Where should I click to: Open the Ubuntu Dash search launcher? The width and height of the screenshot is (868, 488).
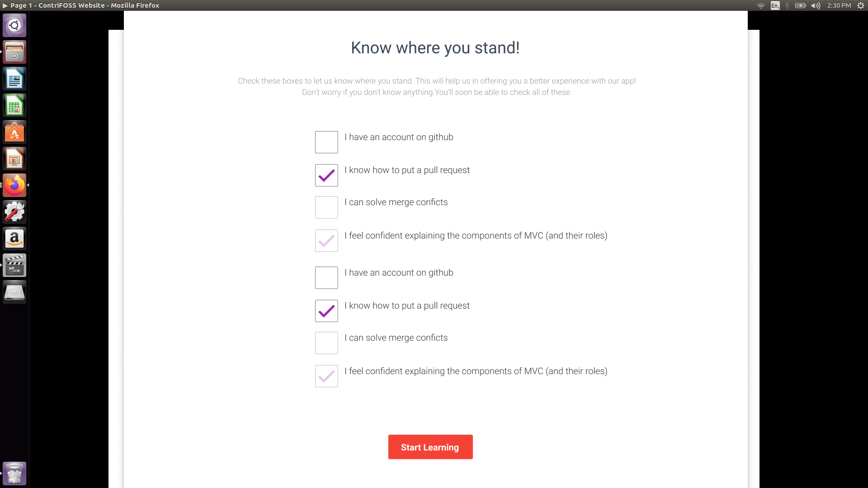pos(14,25)
